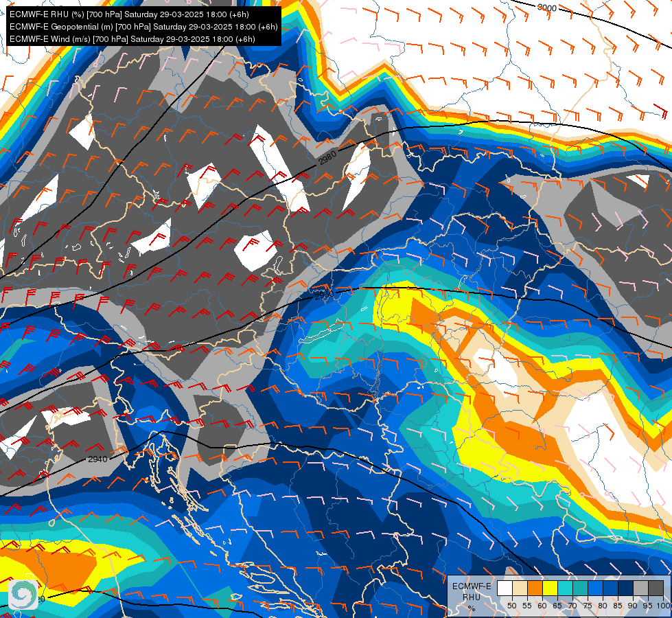This screenshot has height=618, width=672.
Task: Click the navy 85-90% legend swatch
Action: 626,588
